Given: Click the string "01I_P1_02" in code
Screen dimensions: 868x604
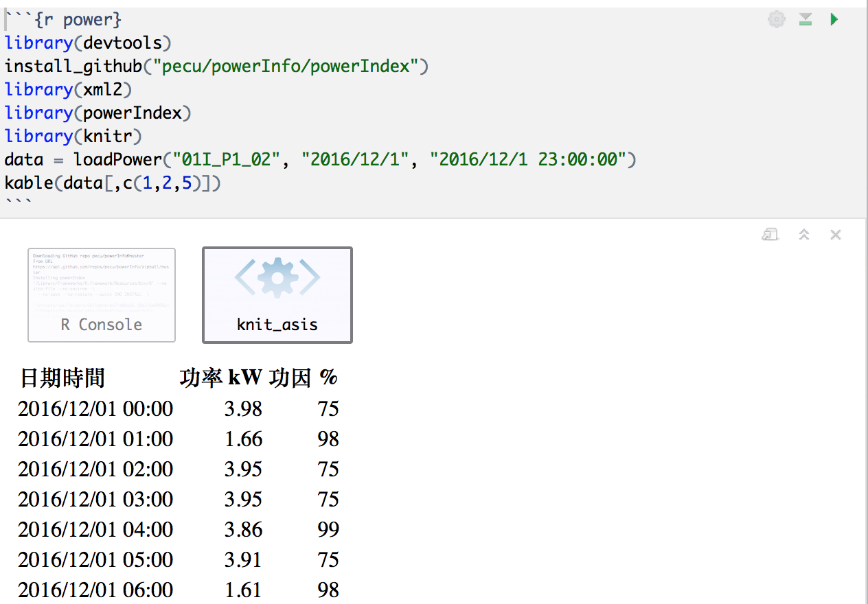Looking at the screenshot, I should (x=226, y=160).
